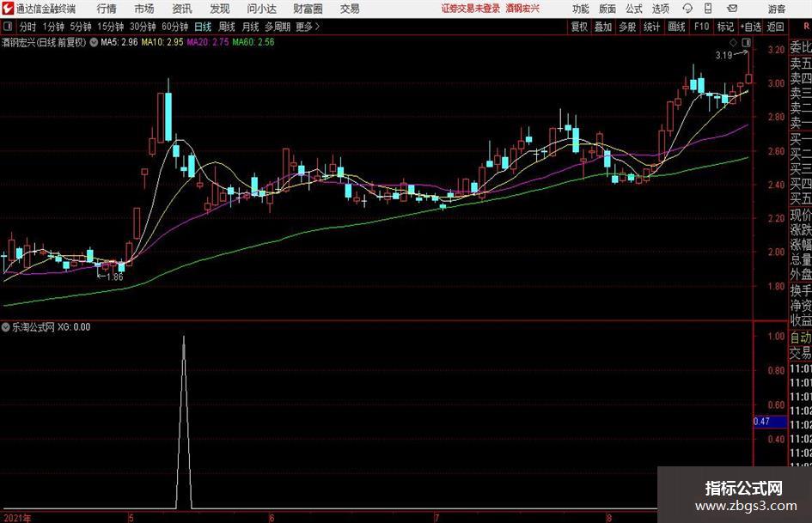Click the 1.86 low price annotation
The image size is (812, 523).
(x=115, y=277)
